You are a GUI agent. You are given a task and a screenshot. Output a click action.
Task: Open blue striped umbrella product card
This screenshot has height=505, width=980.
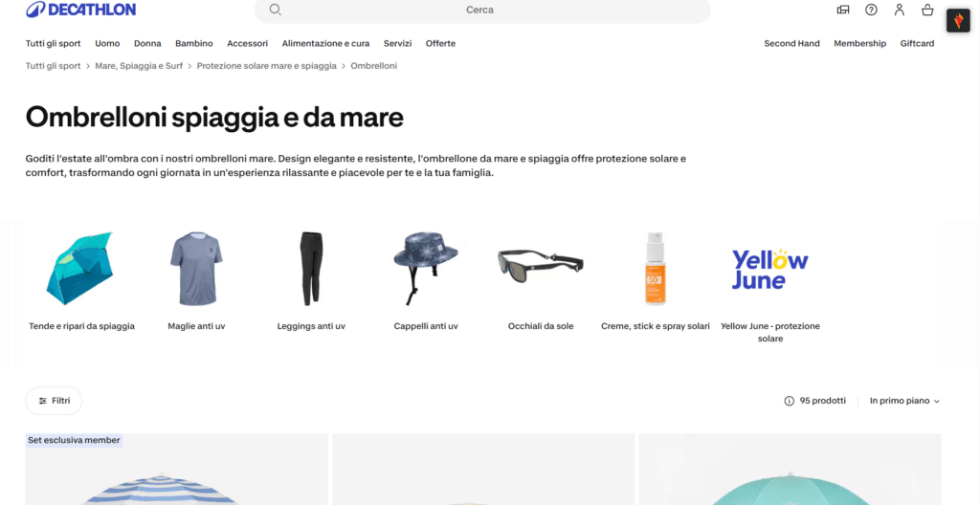coord(177,470)
